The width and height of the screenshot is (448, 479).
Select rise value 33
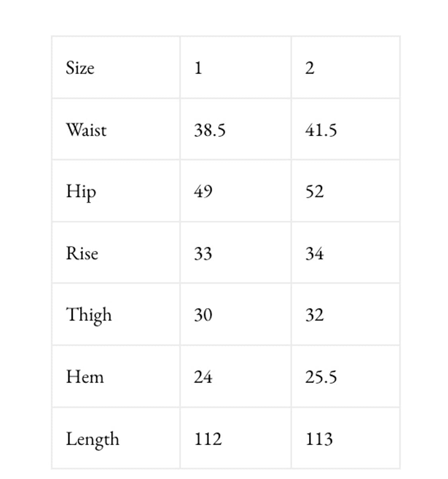coord(203,253)
